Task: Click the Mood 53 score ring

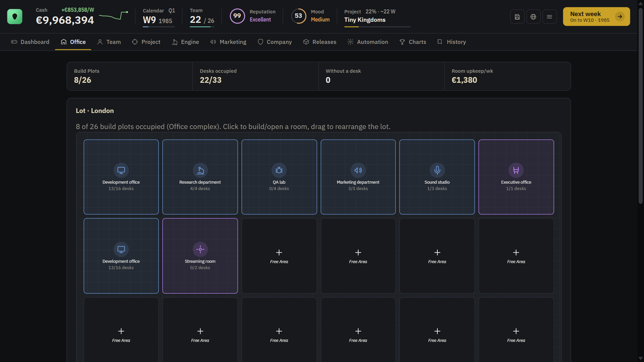Action: [x=299, y=16]
